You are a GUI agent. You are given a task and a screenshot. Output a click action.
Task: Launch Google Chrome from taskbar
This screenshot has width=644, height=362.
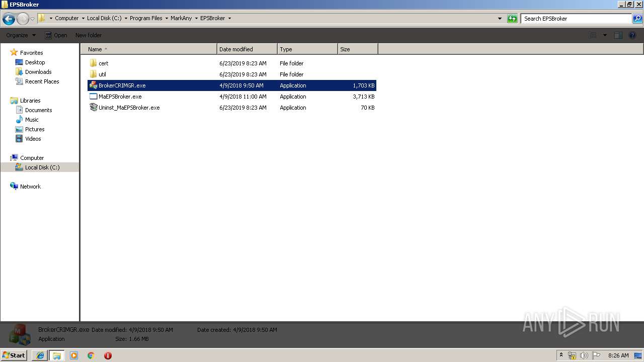coord(91,355)
